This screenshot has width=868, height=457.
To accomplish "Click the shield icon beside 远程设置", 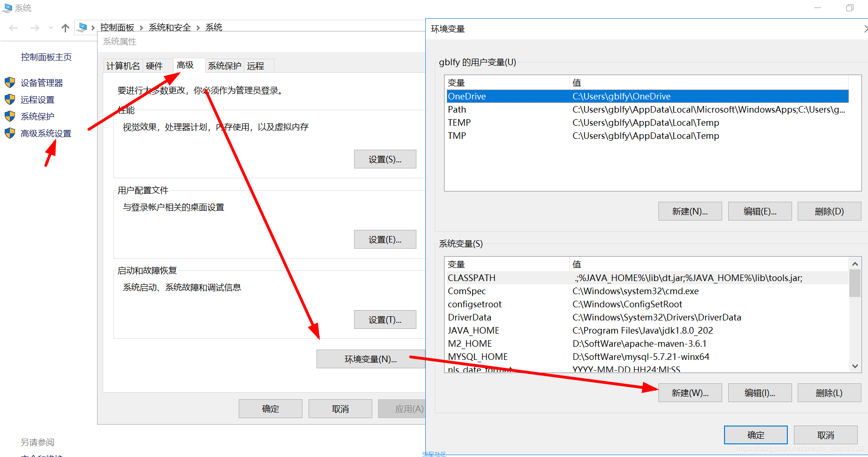I will 10,99.
